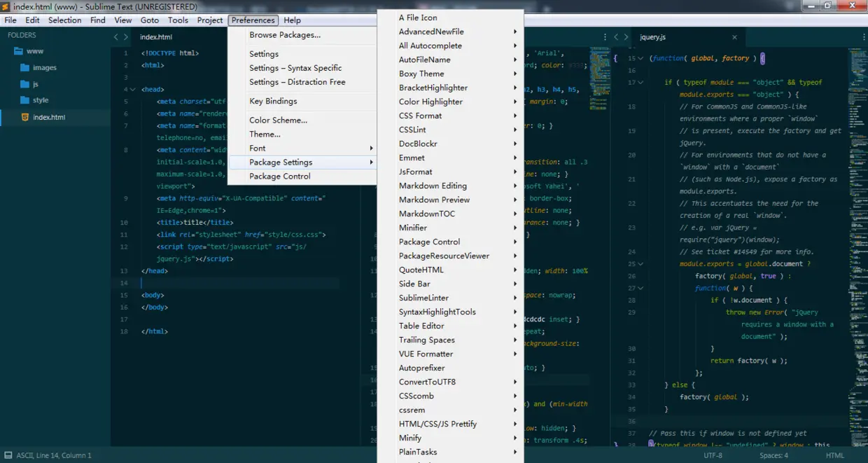Go to previous tab in jquery.js pane
Viewport: 868px width, 463px height.
pyautogui.click(x=616, y=37)
